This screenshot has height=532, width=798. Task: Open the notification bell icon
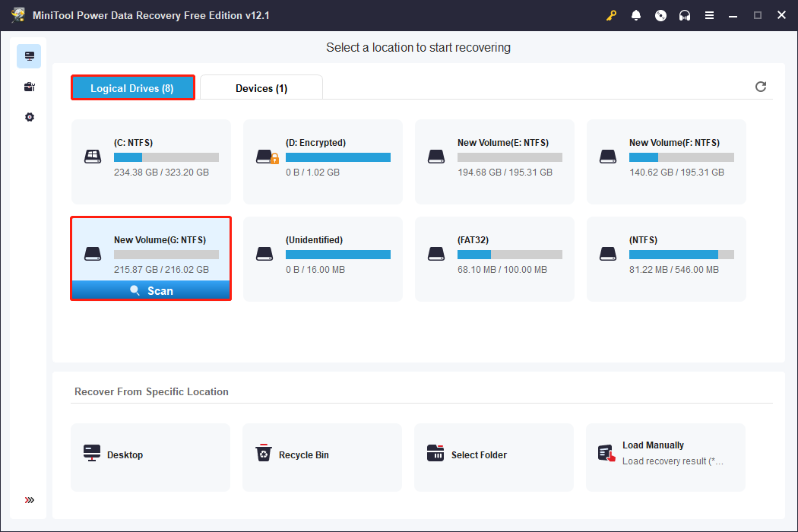click(x=636, y=15)
